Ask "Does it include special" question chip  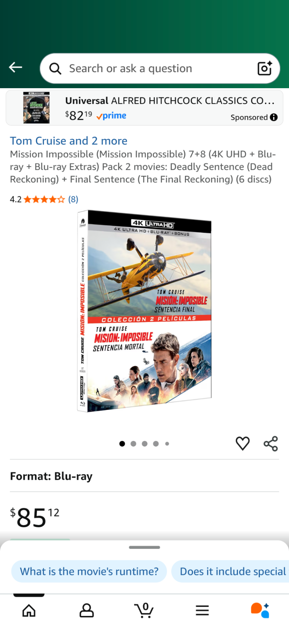click(230, 572)
